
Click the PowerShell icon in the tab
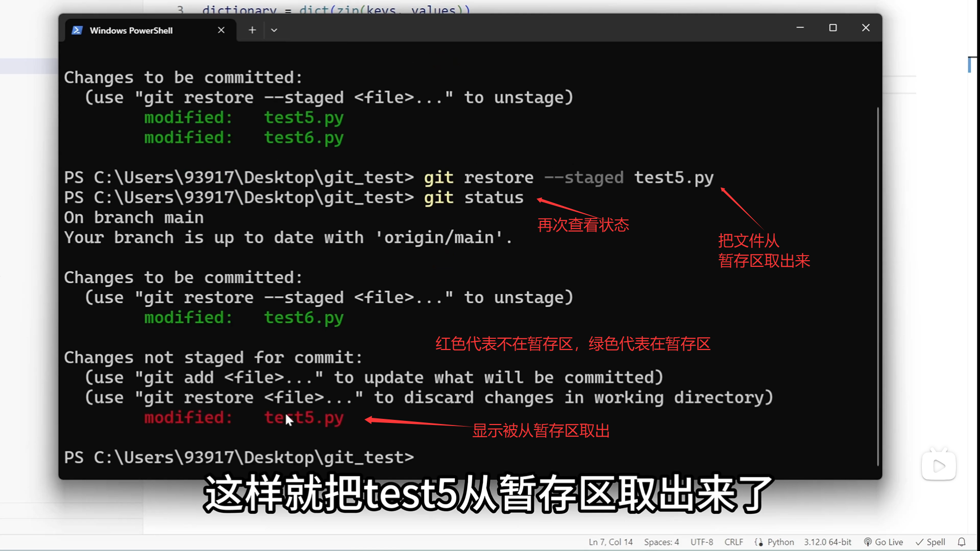click(77, 30)
